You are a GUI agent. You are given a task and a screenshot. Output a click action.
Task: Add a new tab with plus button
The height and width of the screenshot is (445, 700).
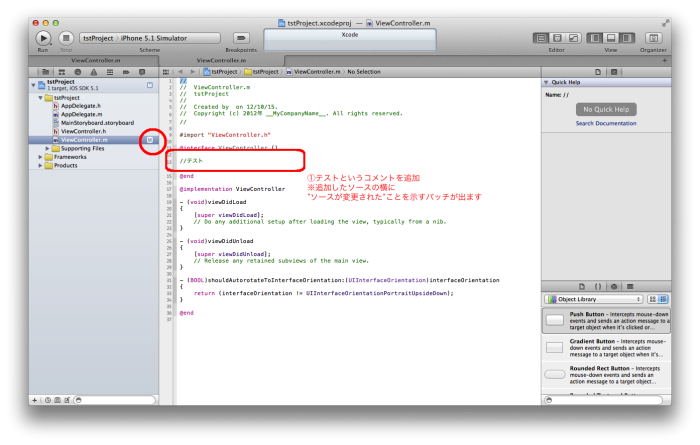click(664, 60)
